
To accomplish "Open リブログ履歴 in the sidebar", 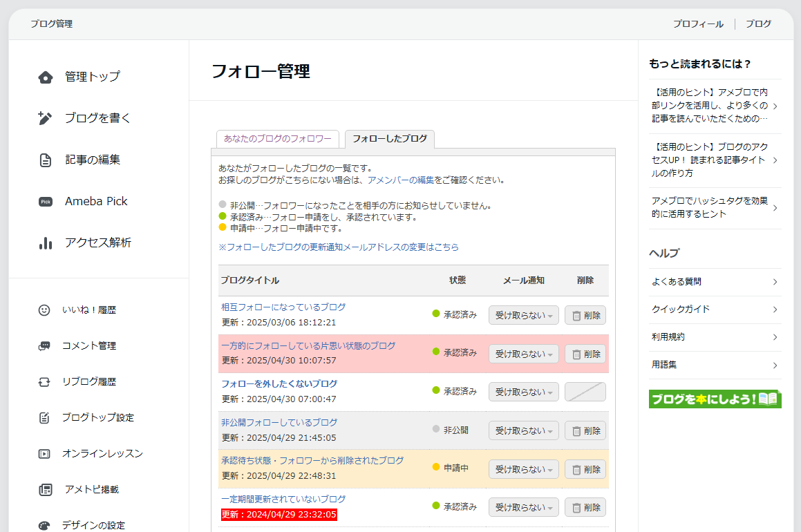I will click(x=89, y=381).
